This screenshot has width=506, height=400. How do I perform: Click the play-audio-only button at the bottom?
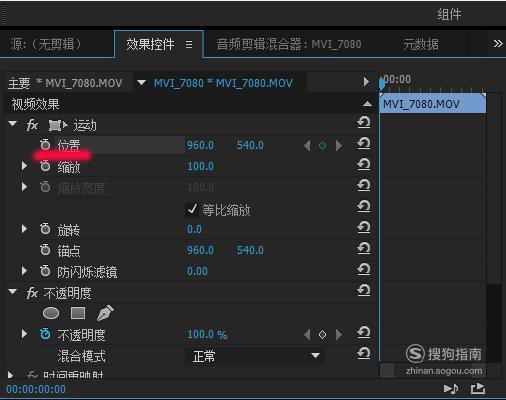point(451,389)
